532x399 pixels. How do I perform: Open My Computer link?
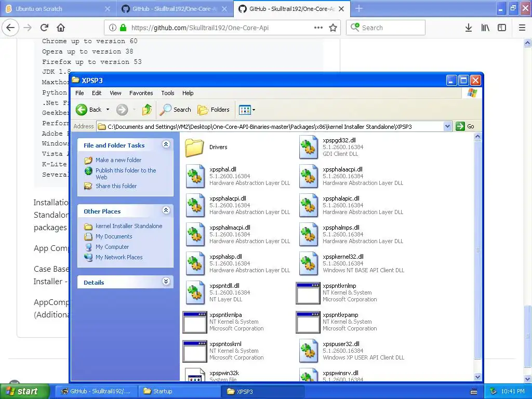(112, 247)
